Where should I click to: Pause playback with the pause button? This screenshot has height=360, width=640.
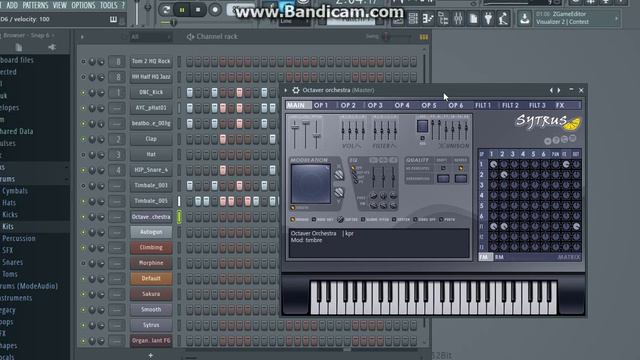click(182, 10)
